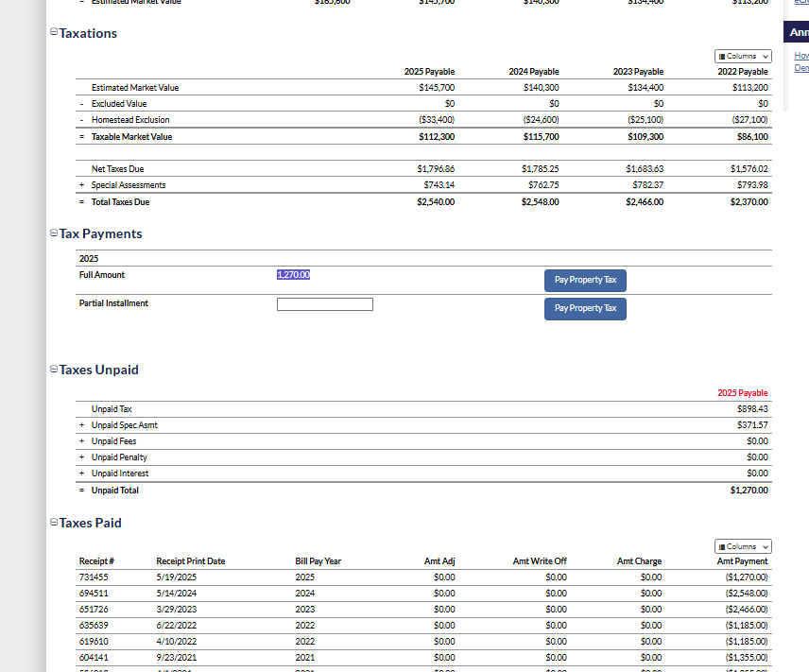Viewport: 809px width, 672px height.
Task: Click the Bill Pay Year column header
Action: click(318, 561)
